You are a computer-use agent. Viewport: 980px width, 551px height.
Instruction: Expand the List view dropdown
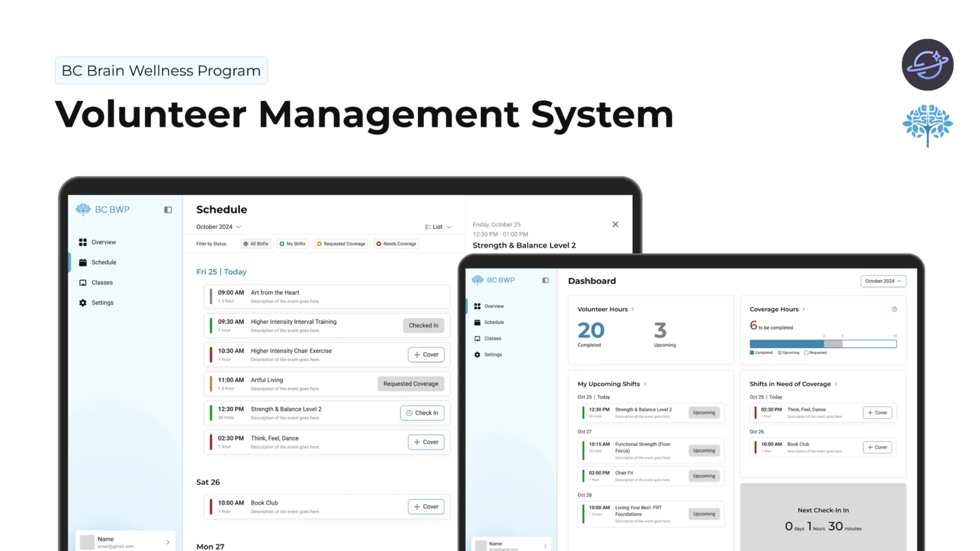point(438,227)
